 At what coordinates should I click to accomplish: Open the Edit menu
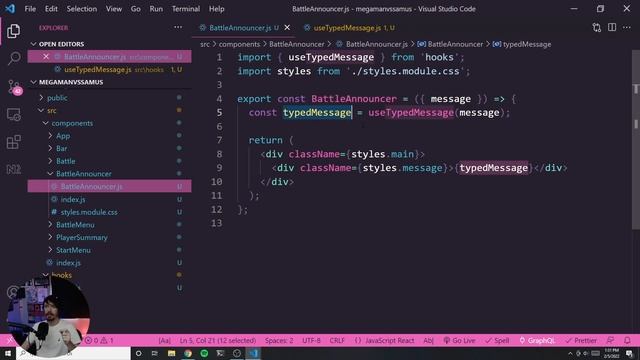(51, 9)
